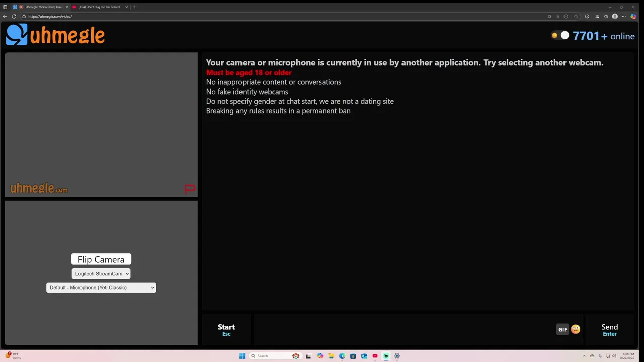The image size is (644, 362).
Task: Click the Start button
Action: point(226,330)
